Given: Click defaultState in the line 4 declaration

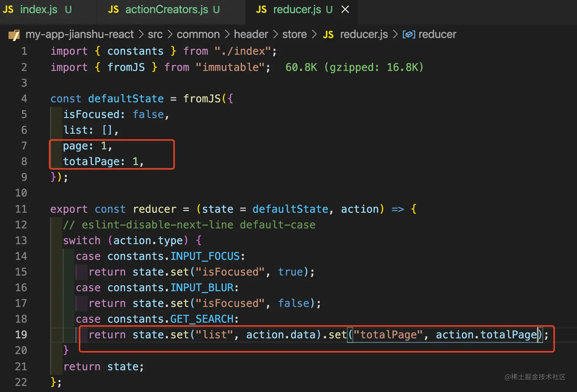Looking at the screenshot, I should [x=126, y=98].
